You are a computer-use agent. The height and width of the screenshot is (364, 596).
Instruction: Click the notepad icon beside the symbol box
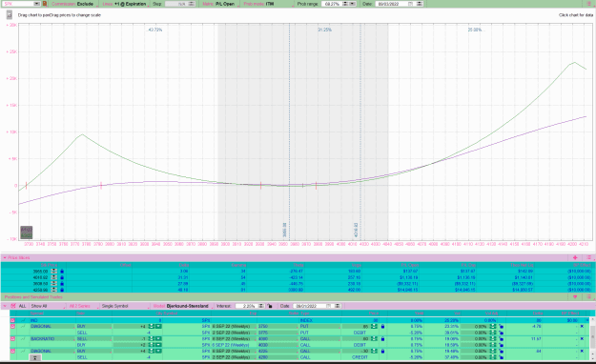click(x=45, y=4)
